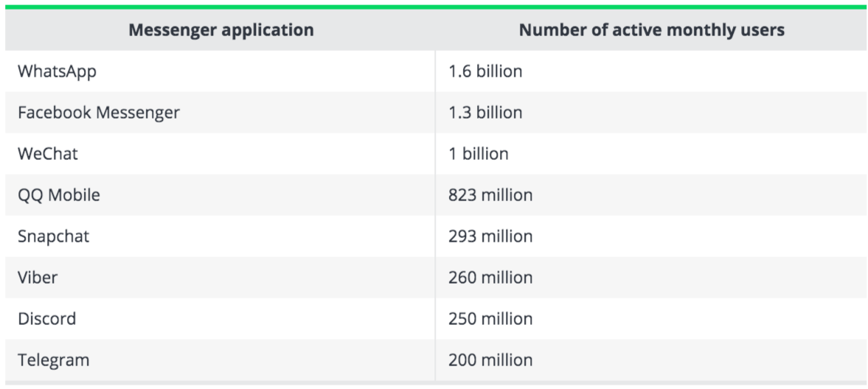This screenshot has width=868, height=389.
Task: Select the '250 million' value
Action: coord(490,319)
